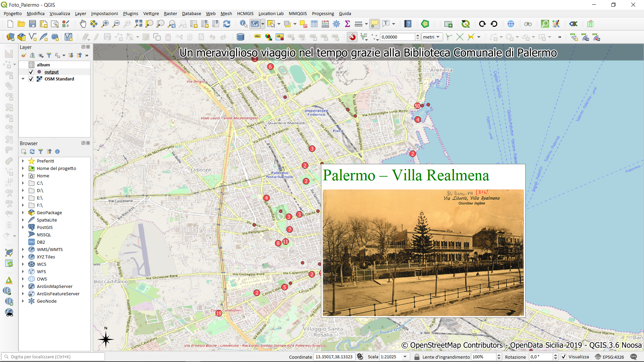Select XYZ Tiles in Browser

(x=46, y=257)
